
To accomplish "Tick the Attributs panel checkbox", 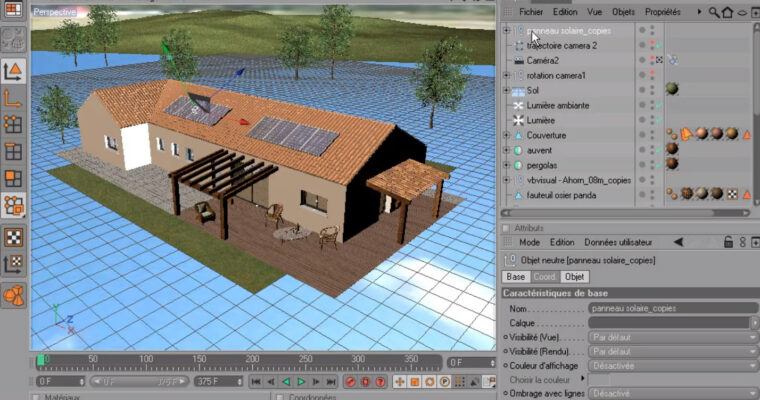I will pos(506,228).
